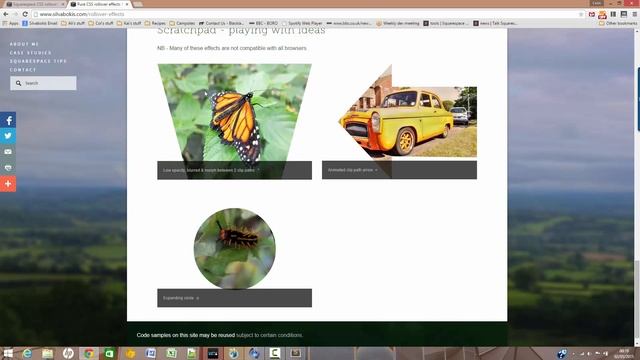Open the Weekly dev meeting bookmark

coord(398,23)
